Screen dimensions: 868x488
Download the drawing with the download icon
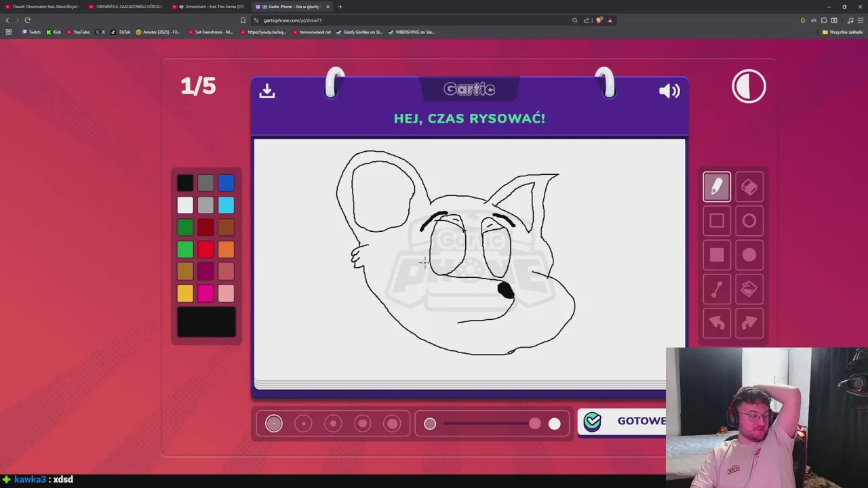click(x=267, y=91)
